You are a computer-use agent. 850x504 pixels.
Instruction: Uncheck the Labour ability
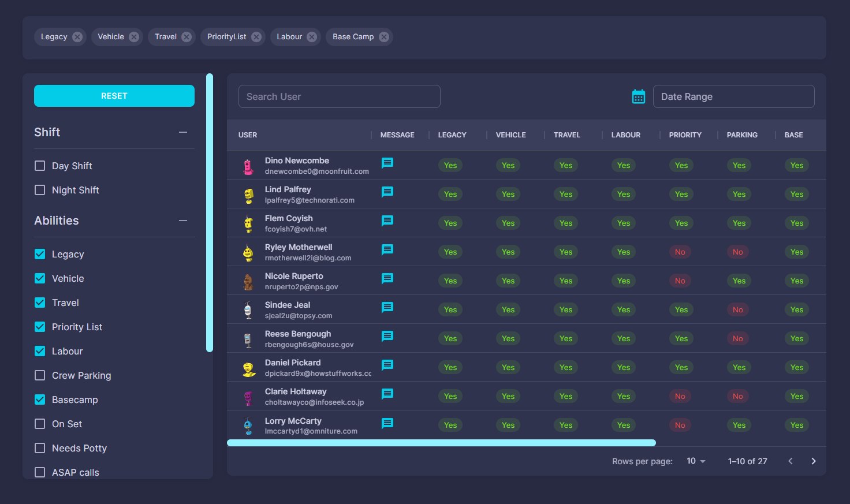[x=40, y=351]
